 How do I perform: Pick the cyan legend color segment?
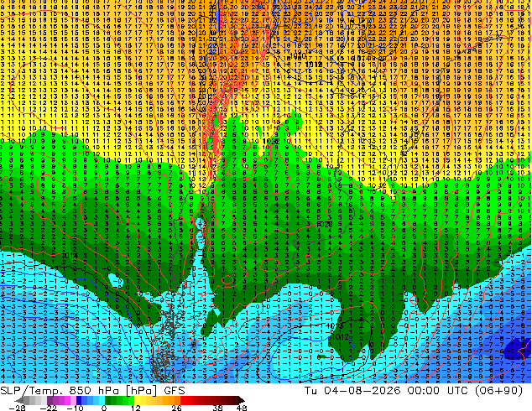click(102, 400)
